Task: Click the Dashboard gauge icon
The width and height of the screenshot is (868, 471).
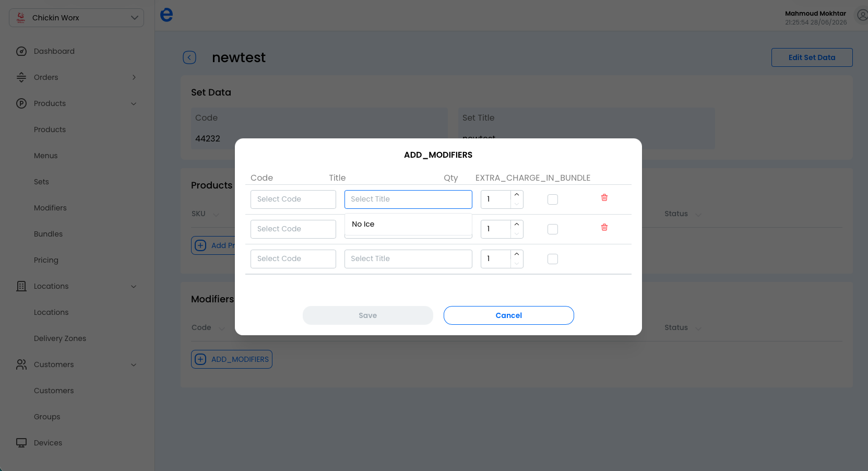Action: click(21, 51)
